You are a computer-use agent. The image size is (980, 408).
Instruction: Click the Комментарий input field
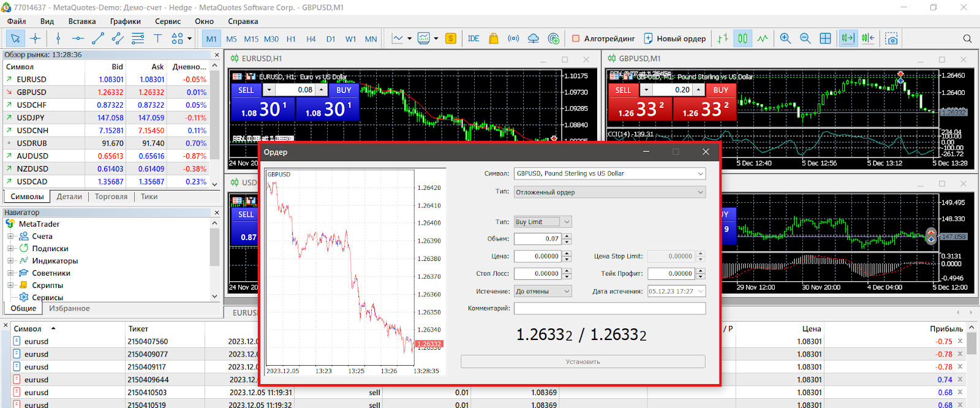609,309
